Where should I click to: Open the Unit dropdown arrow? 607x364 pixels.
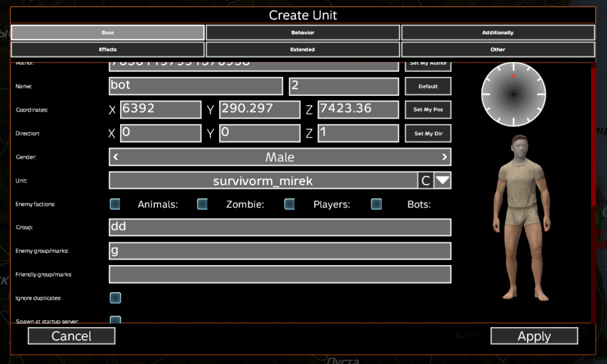(443, 181)
